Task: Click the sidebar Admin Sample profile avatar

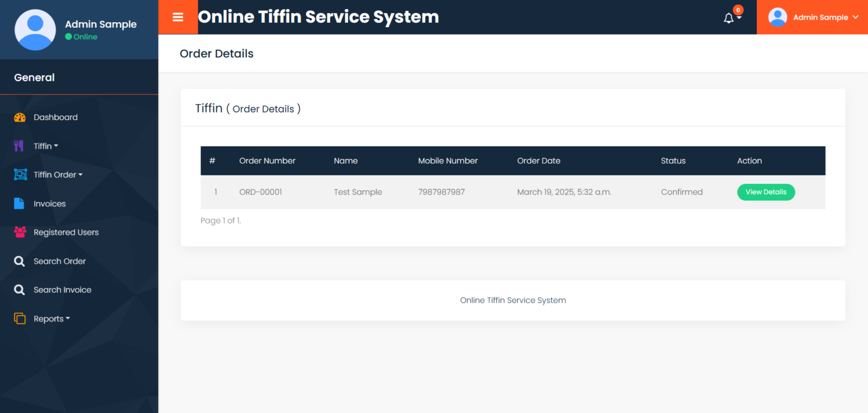Action: click(35, 30)
